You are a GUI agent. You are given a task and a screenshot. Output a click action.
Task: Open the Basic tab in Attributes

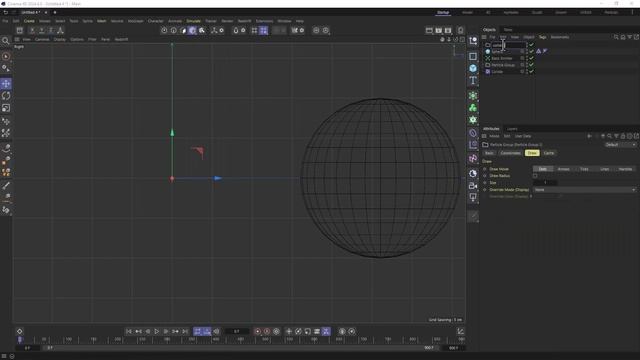[489, 153]
